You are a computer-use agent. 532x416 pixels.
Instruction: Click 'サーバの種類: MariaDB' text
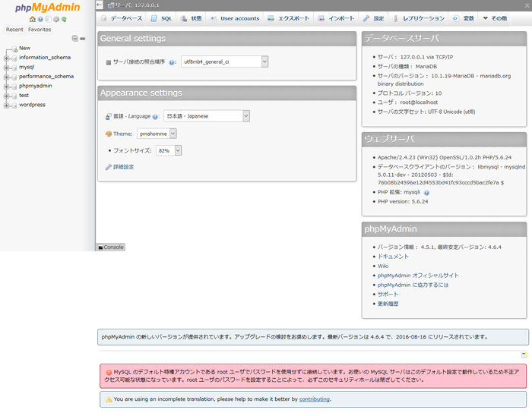pyautogui.click(x=407, y=66)
